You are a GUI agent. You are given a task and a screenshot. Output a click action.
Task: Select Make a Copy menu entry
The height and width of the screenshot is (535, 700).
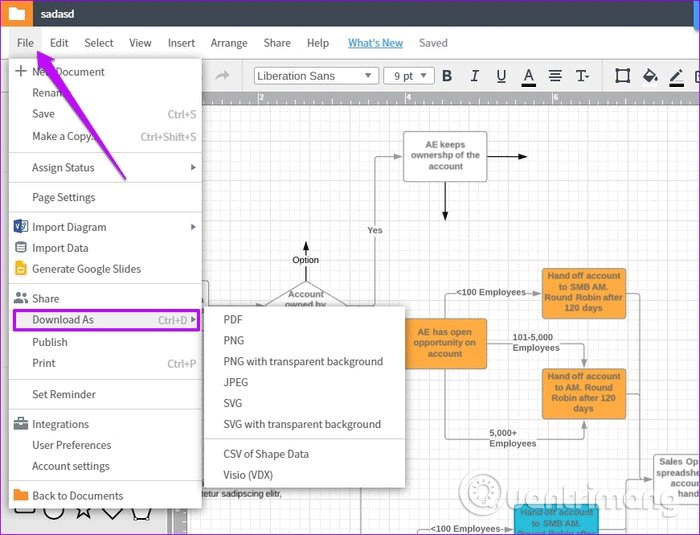point(105,136)
